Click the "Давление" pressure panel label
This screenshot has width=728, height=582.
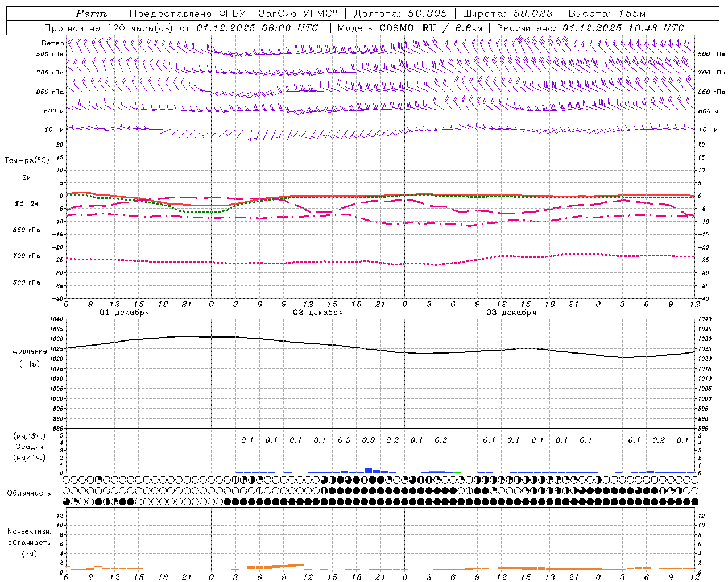tap(30, 351)
